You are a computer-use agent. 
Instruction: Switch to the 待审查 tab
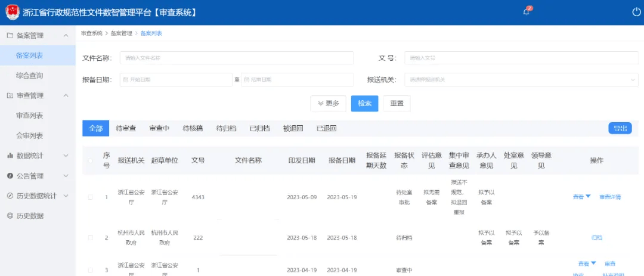pyautogui.click(x=126, y=128)
